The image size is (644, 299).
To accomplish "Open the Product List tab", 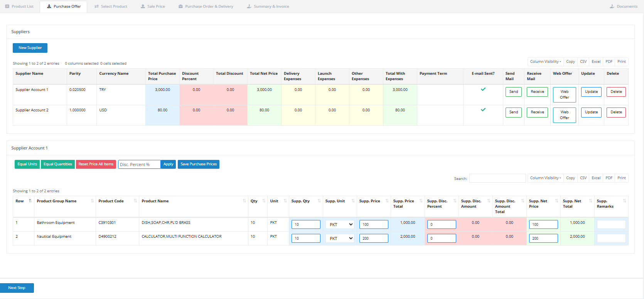I will [x=19, y=7].
